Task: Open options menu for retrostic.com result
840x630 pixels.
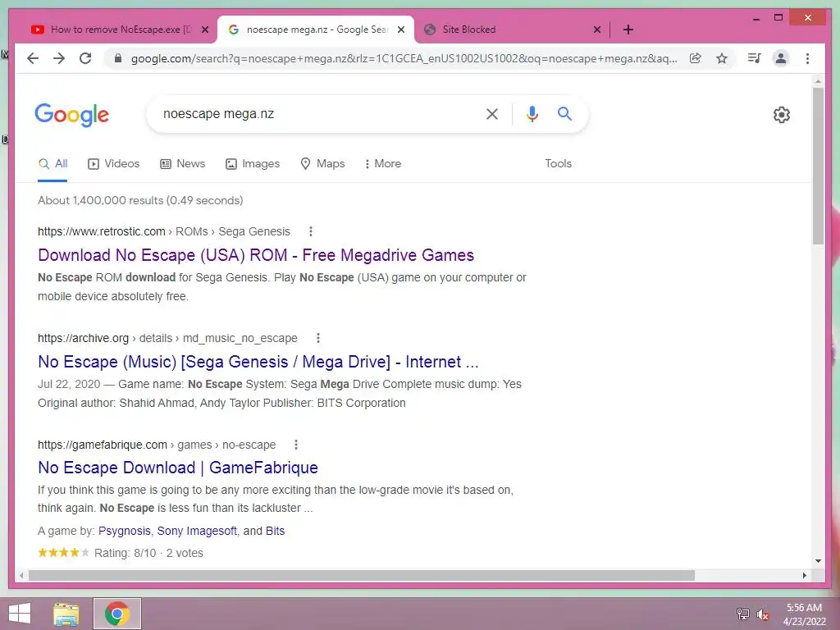Action: point(311,231)
